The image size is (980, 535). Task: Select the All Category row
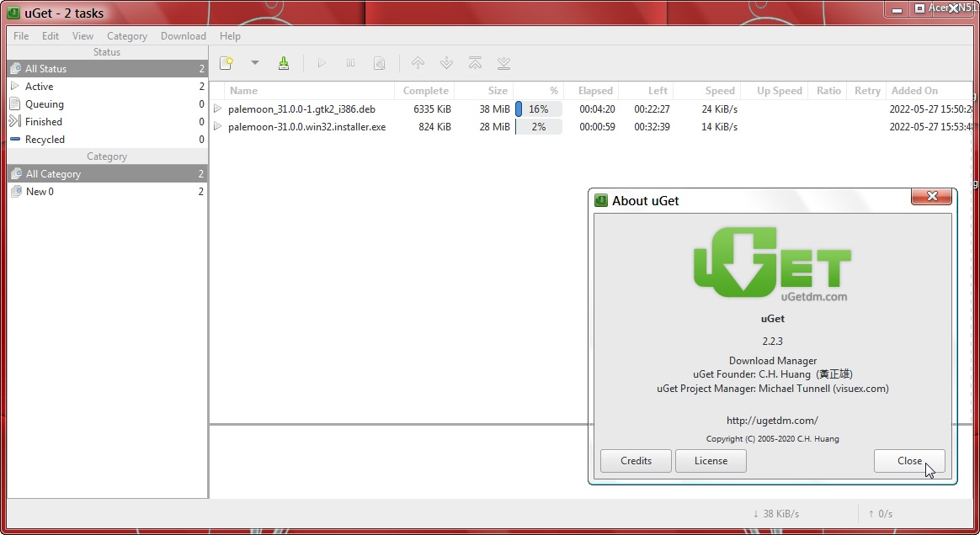pos(107,173)
